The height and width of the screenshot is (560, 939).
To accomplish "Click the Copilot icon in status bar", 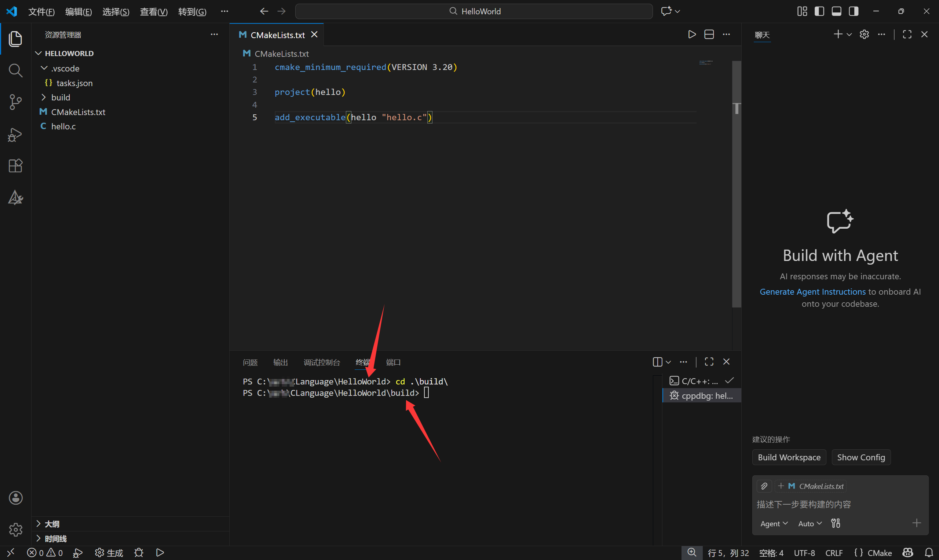I will point(907,552).
